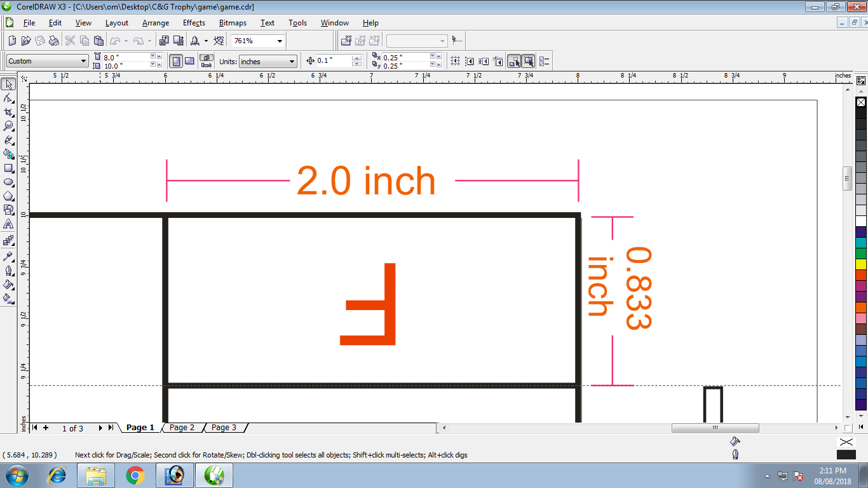The image size is (868, 488).
Task: Select the Eyedropper tool
Action: (8, 257)
